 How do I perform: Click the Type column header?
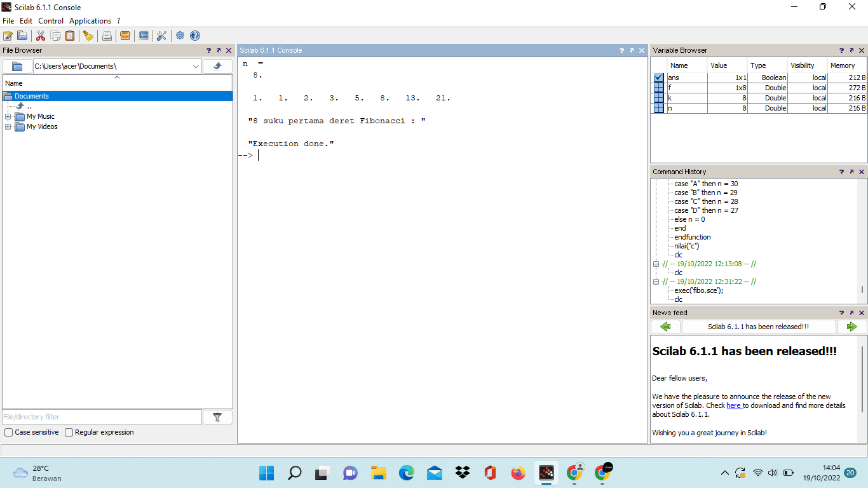click(x=767, y=65)
